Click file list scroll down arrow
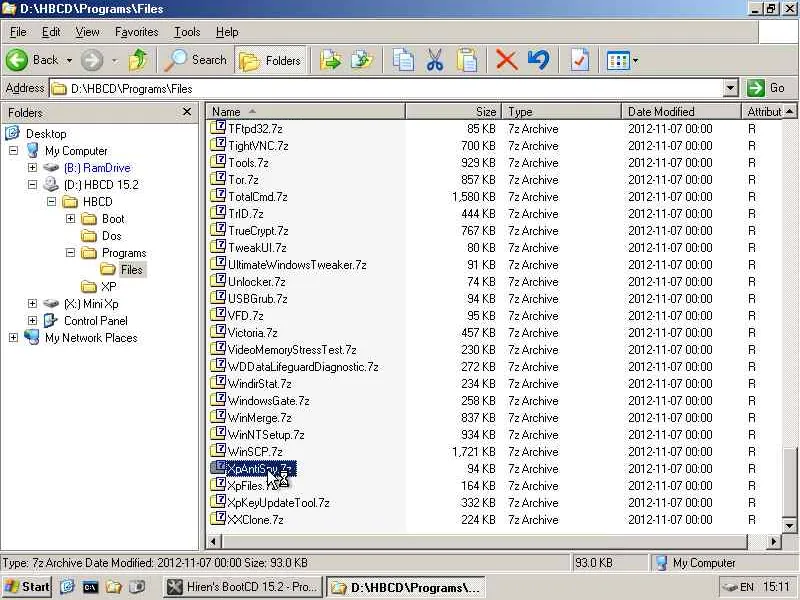The image size is (800, 600). click(x=789, y=526)
